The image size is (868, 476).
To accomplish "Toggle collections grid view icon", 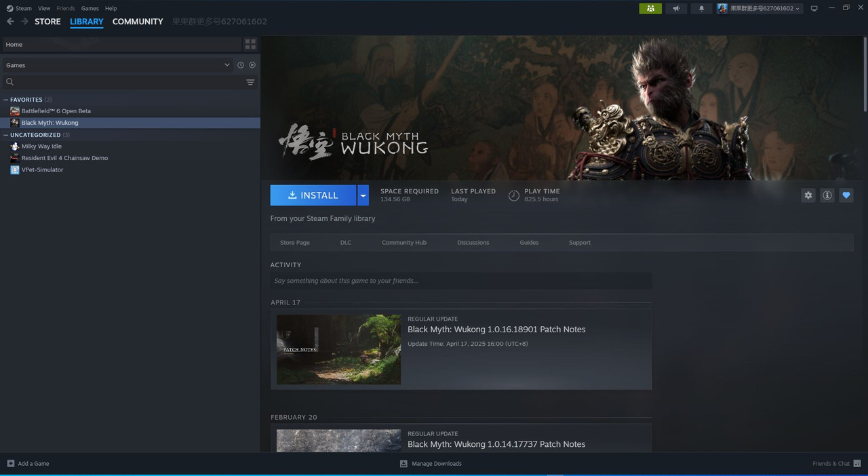I will 250,44.
